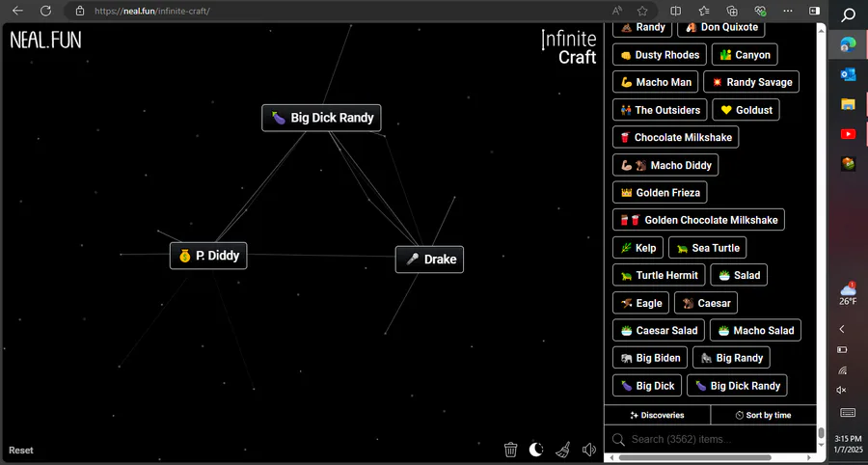The height and width of the screenshot is (465, 868).
Task: Open split screen icon
Action: (675, 11)
